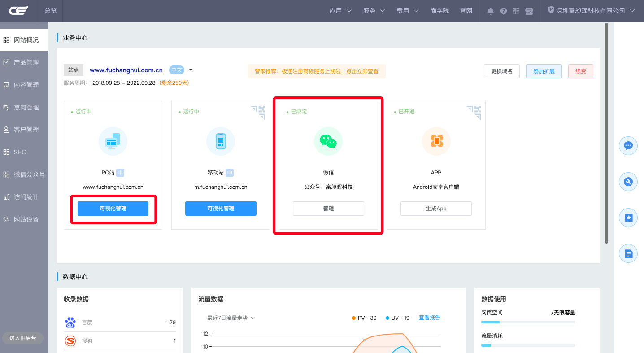The height and width of the screenshot is (353, 644).
Task: Open the help question mark icon
Action: tap(504, 11)
